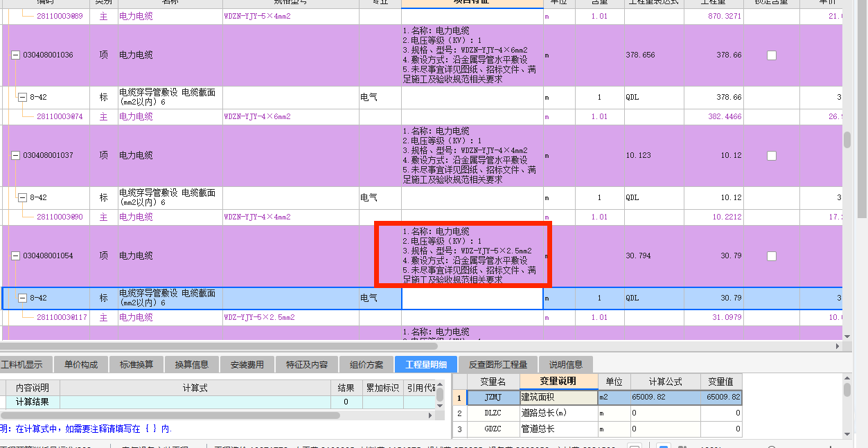The height and width of the screenshot is (448, 868).
Task: Collapse 8-42 row under item 030408001037
Action: coord(22,199)
